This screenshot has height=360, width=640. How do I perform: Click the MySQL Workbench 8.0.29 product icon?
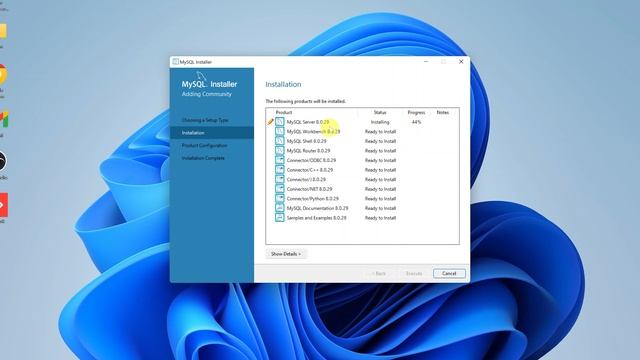pos(280,131)
